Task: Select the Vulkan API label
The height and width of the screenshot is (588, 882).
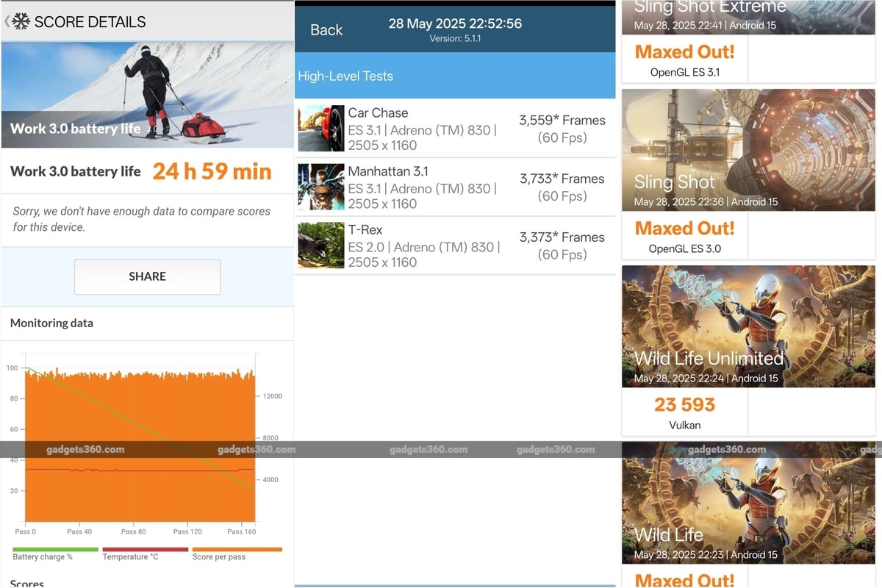Action: point(685,425)
